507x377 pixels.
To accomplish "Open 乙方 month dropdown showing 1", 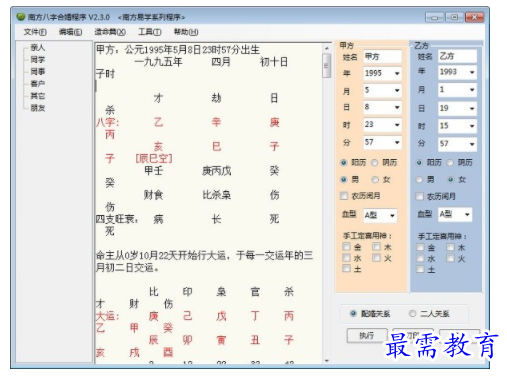I will 457,90.
